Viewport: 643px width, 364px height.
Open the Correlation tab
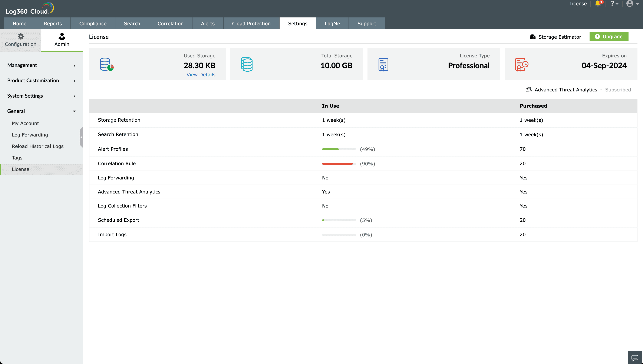pos(171,23)
